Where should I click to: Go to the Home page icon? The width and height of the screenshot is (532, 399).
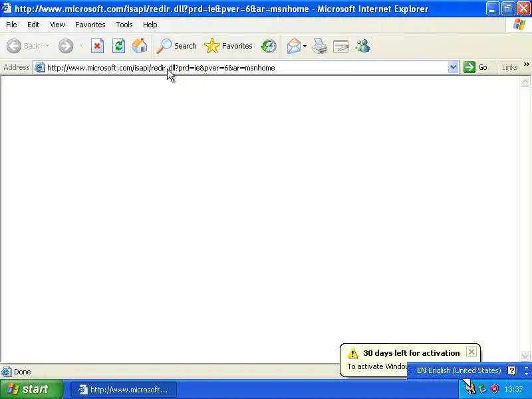[140, 46]
